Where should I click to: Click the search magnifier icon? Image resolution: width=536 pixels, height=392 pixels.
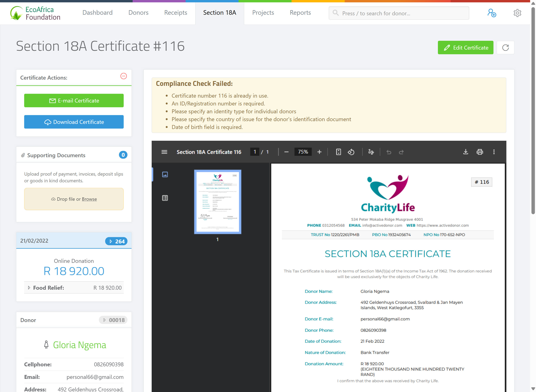pyautogui.click(x=335, y=13)
